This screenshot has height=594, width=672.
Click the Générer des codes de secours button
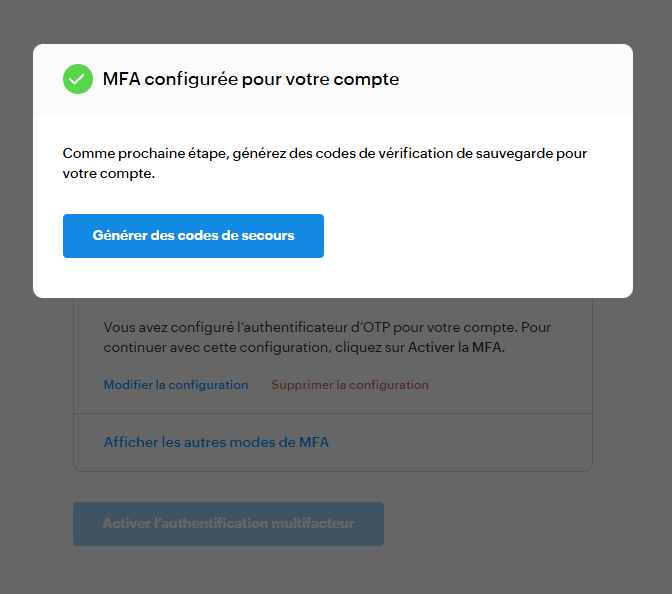coord(193,236)
